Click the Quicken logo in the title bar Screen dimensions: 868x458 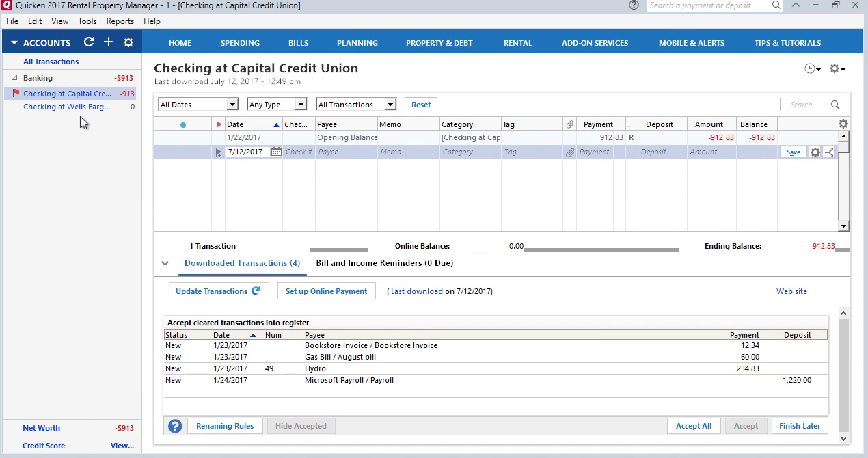(x=6, y=5)
